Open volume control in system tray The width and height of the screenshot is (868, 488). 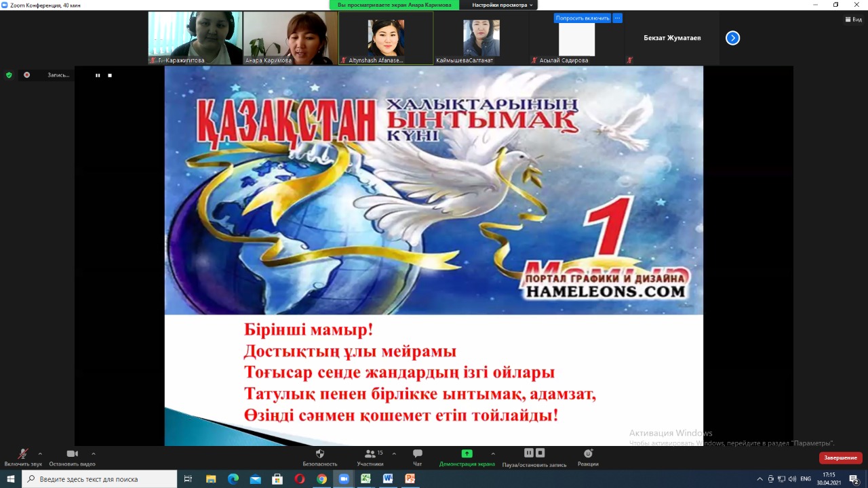[x=792, y=479]
